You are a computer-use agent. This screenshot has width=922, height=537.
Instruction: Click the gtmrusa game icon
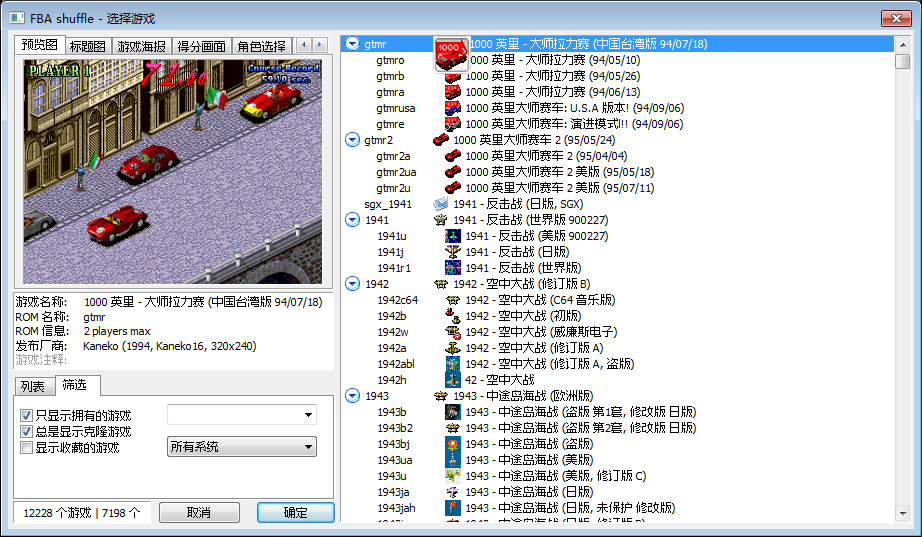pyautogui.click(x=452, y=108)
